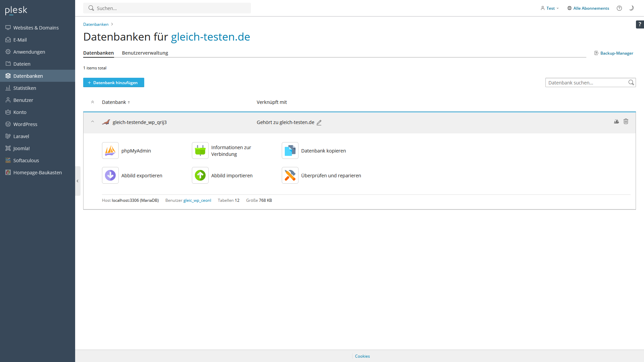Click the Datenbank hinzufügen button

113,82
